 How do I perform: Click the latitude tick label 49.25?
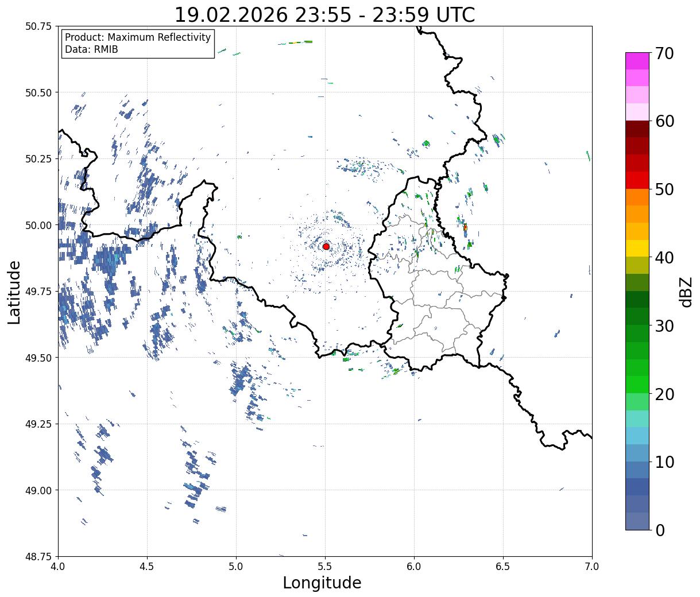39,424
